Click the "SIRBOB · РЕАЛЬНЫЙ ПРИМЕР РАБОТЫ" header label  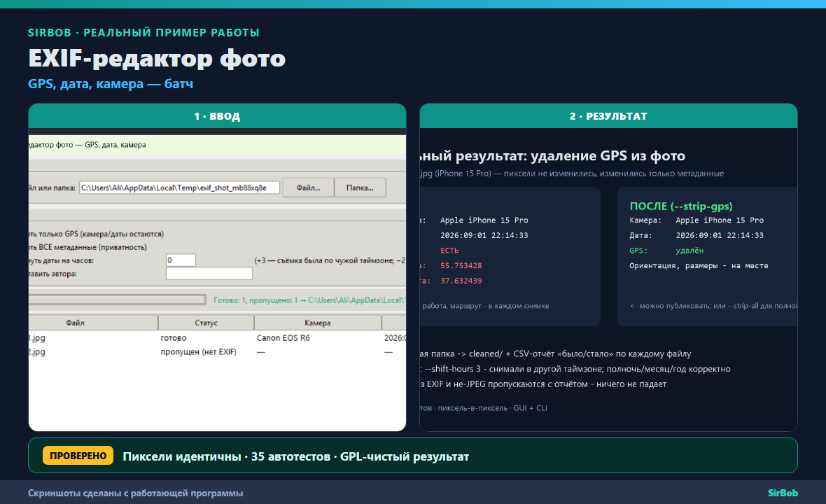[x=143, y=33]
